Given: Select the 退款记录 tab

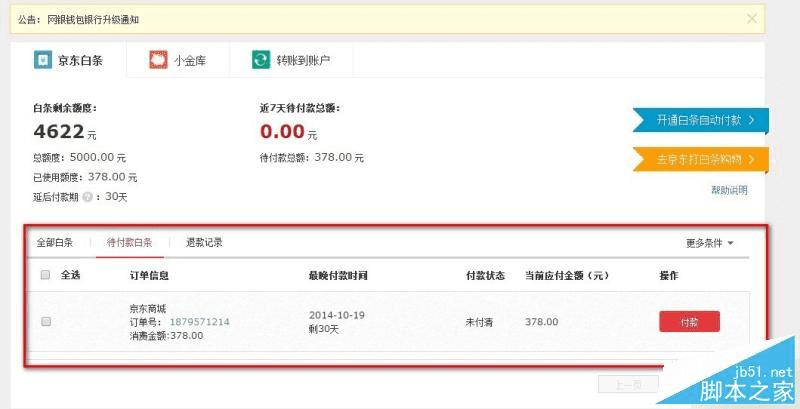Looking at the screenshot, I should [x=204, y=243].
